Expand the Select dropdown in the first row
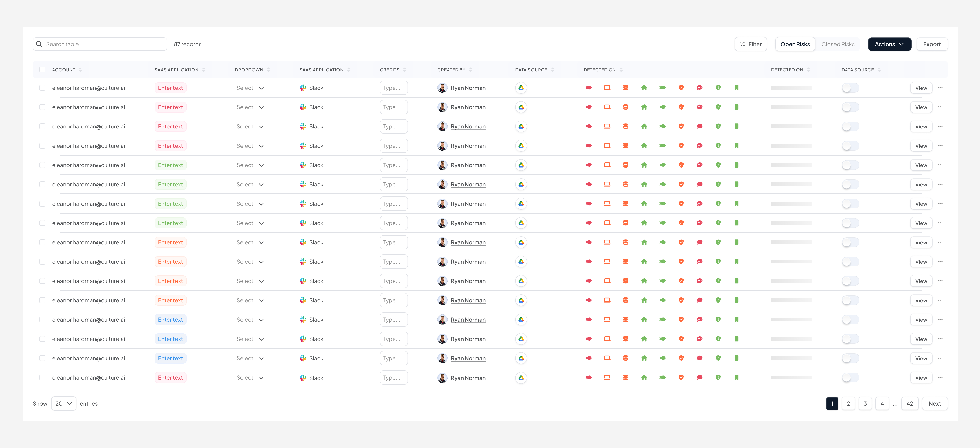This screenshot has height=448, width=980. [250, 88]
